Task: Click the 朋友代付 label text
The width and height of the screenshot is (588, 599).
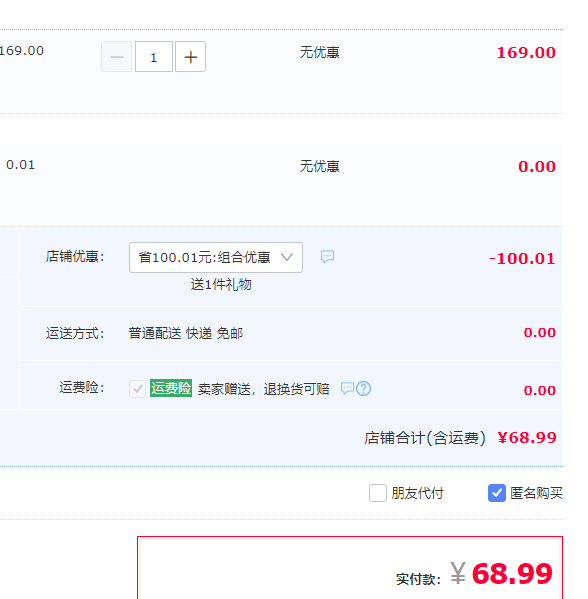Action: tap(418, 493)
